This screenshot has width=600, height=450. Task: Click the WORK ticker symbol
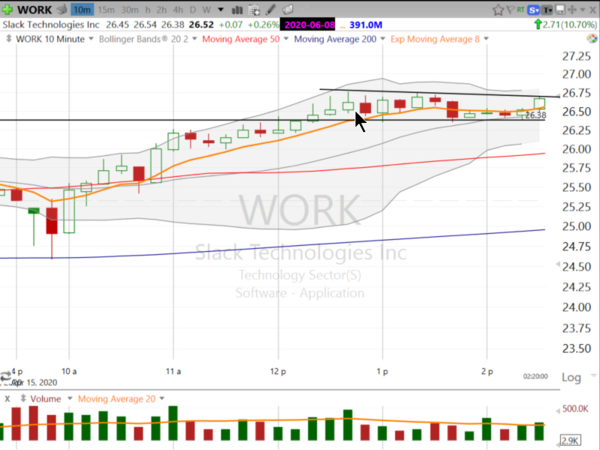(34, 10)
